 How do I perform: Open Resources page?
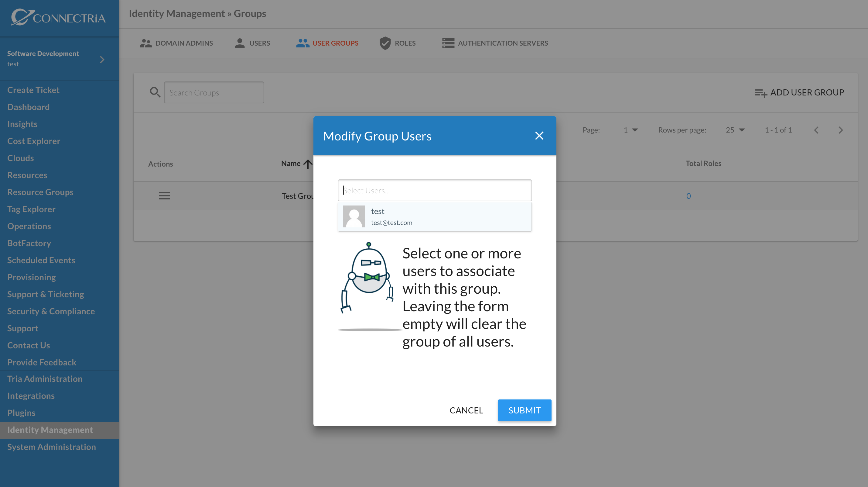[x=27, y=175]
